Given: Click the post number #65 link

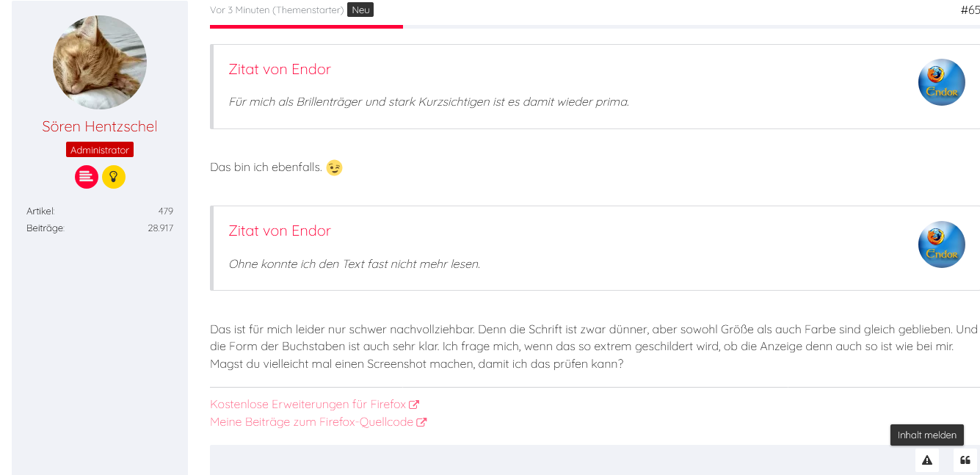Looking at the screenshot, I should 970,10.
